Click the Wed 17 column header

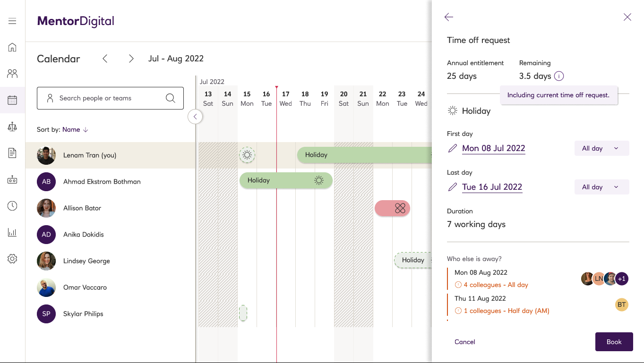pos(285,99)
